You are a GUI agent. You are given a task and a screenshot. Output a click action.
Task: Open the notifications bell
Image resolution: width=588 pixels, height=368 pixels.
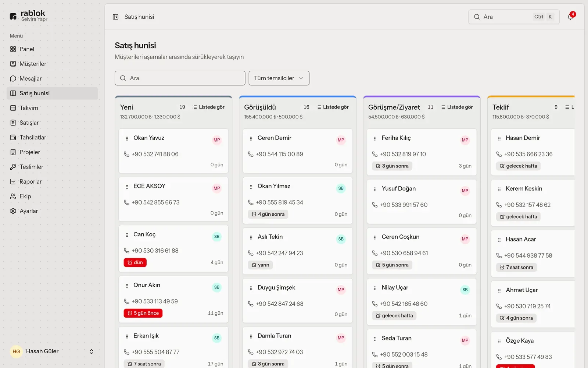pos(570,17)
